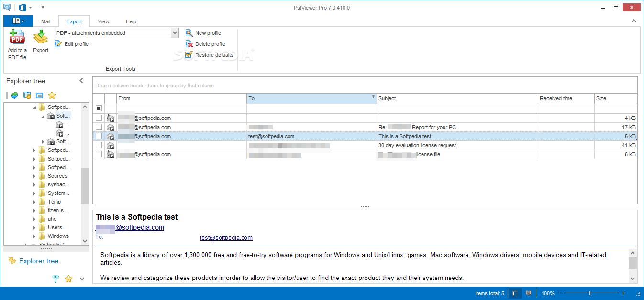Click the folder-hand icon in Explorer tree toolbar
Screen dimensions: 644x300
point(27,95)
